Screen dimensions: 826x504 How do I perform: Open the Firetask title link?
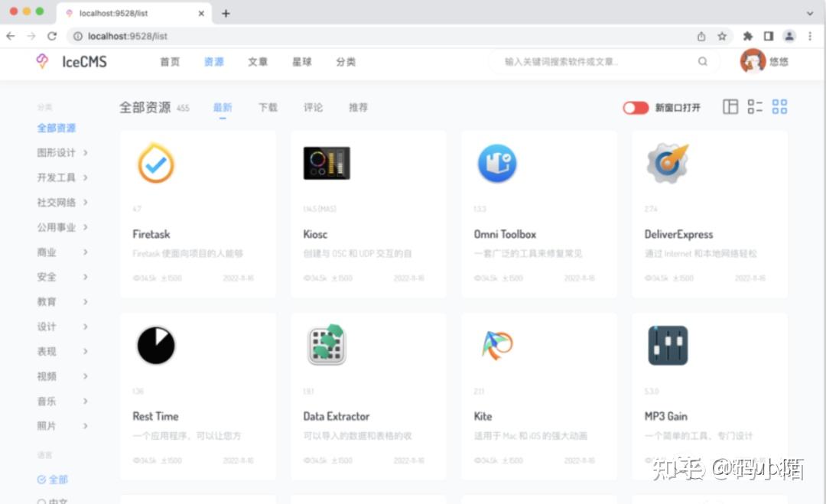point(151,234)
